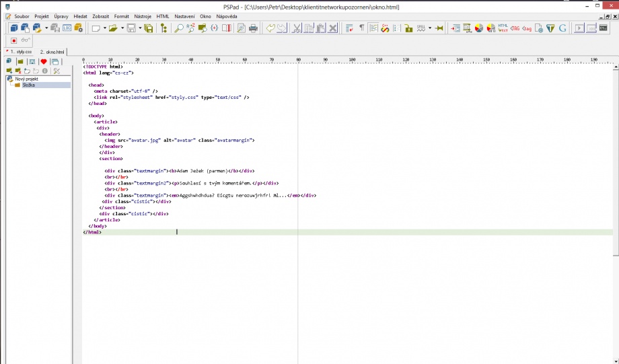Screen dimensions: 619x364
Task: Click the Find magnifier icon
Action: tap(178, 28)
